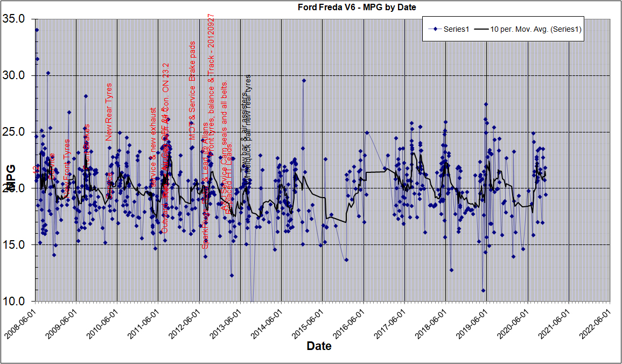Click the 29.5 MPG data point in early 2015
This screenshot has width=622, height=364.
pos(304,80)
